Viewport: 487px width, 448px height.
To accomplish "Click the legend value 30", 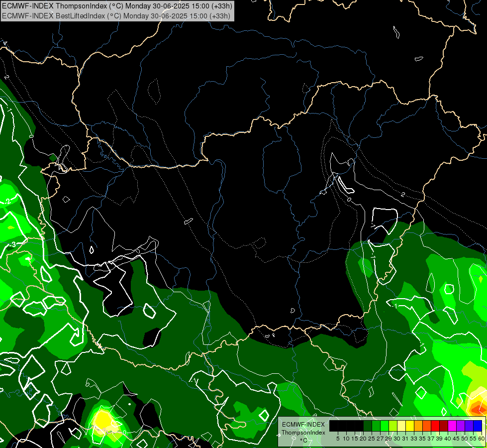I will pos(397,439).
